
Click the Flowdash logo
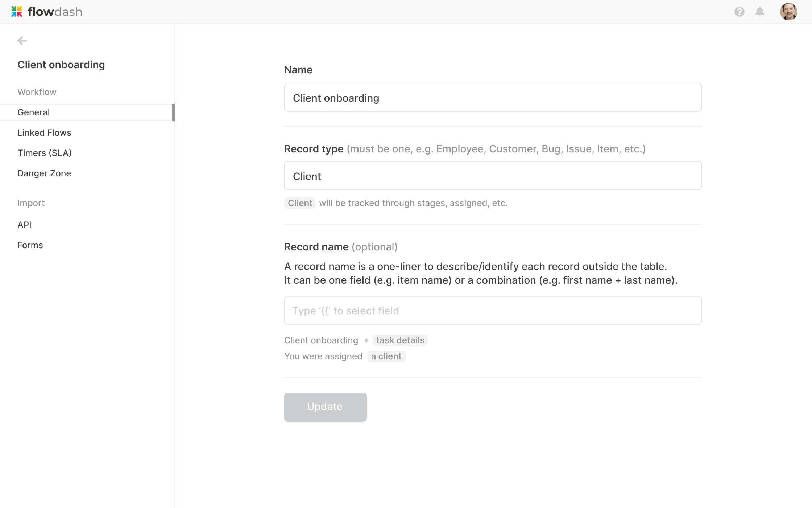[x=46, y=12]
